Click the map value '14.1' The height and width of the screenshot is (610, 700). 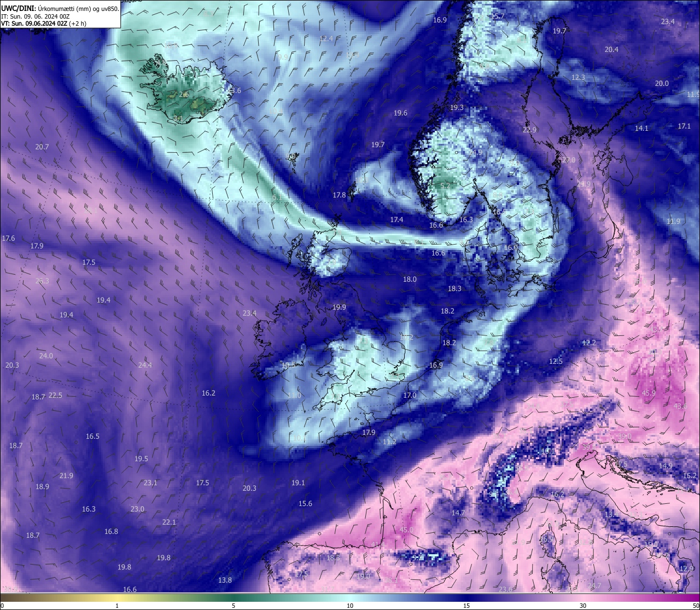pyautogui.click(x=641, y=128)
